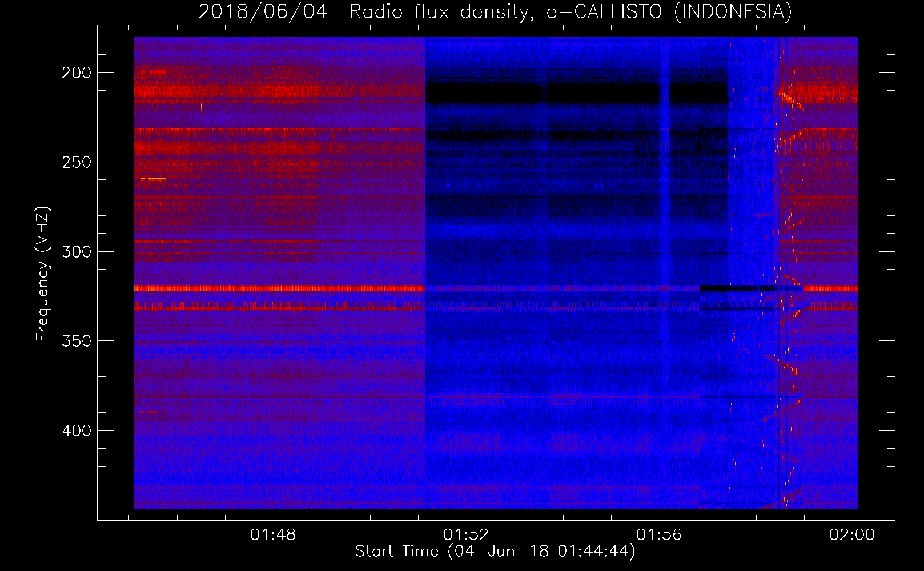Click the 200 frequency tick label
Viewport: 924px width, 571px height.
77,73
